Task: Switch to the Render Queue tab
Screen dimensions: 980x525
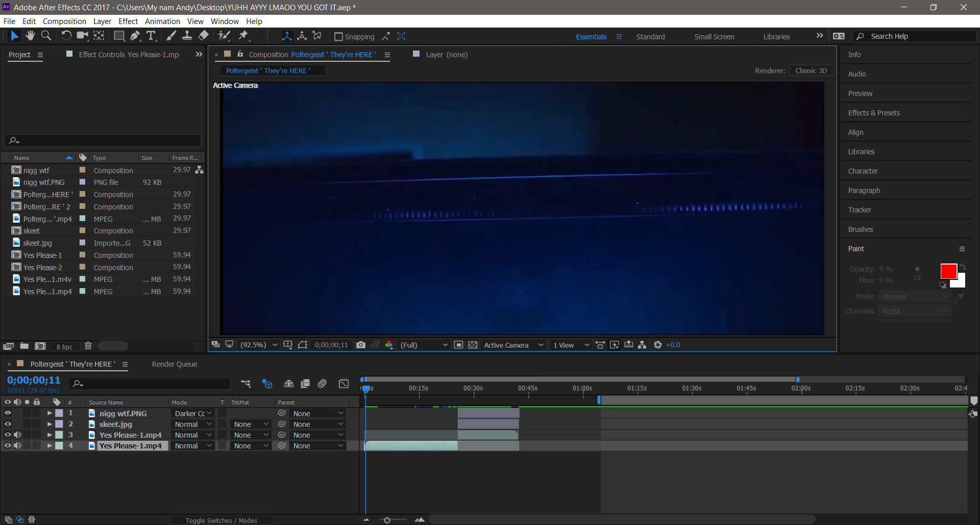Action: pos(174,364)
